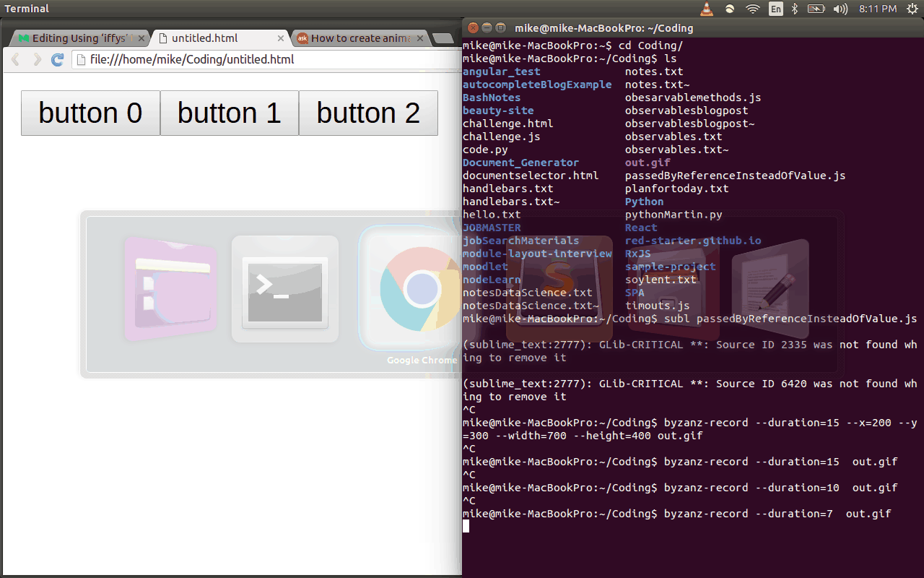Click the Terminal menu label at top left
This screenshot has height=578, width=924.
27,8
